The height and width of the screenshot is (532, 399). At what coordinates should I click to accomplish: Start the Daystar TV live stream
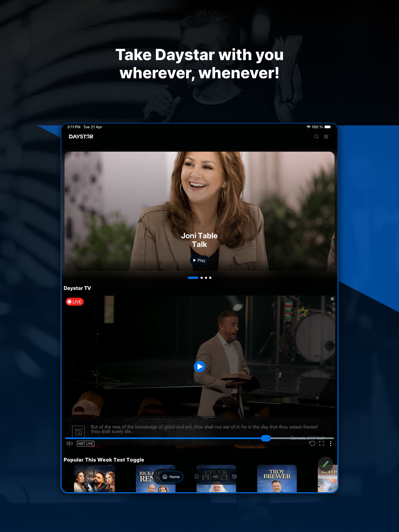[x=199, y=367]
